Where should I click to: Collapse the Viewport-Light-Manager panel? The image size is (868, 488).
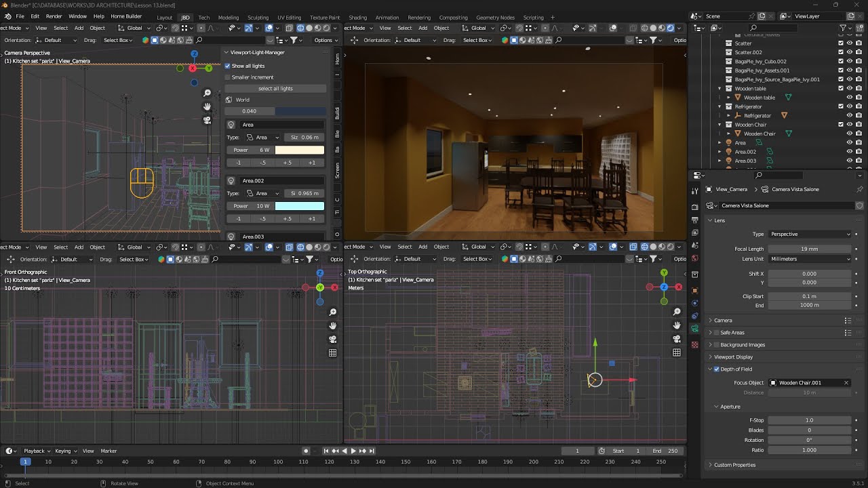click(228, 52)
